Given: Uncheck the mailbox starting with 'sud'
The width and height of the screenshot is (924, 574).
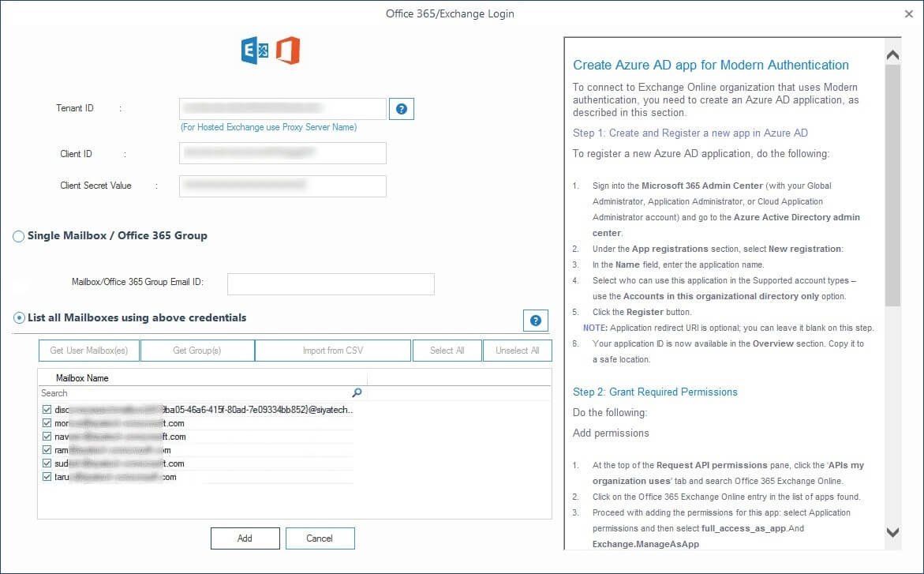Looking at the screenshot, I should click(47, 463).
